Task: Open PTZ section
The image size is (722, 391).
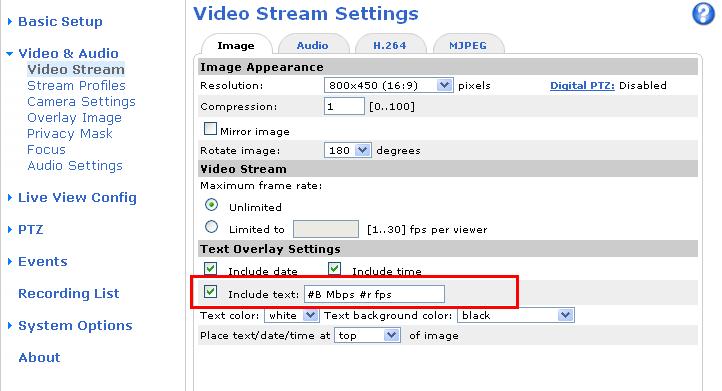Action: click(x=30, y=229)
